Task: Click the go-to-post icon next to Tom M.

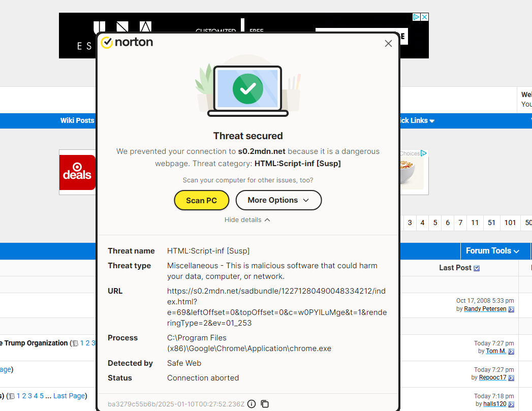Action: click(x=511, y=351)
